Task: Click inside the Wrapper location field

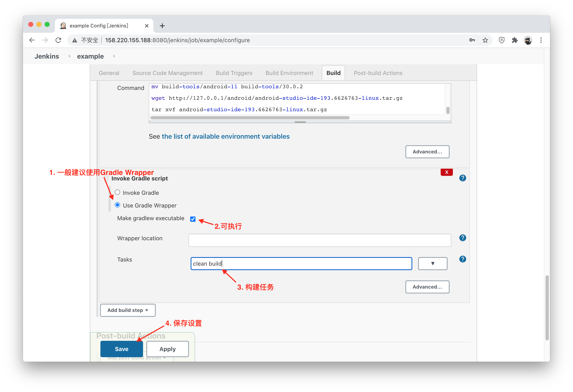Action: pos(320,240)
